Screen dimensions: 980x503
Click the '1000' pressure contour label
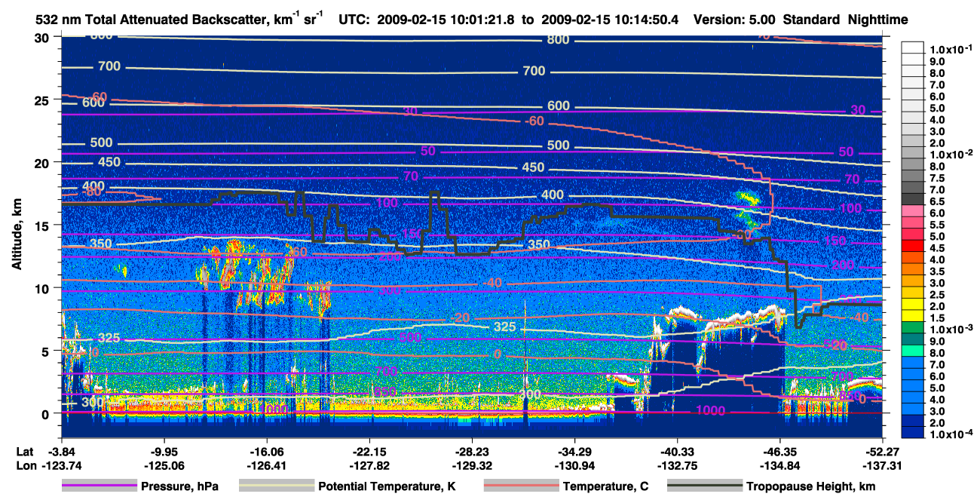click(x=709, y=411)
